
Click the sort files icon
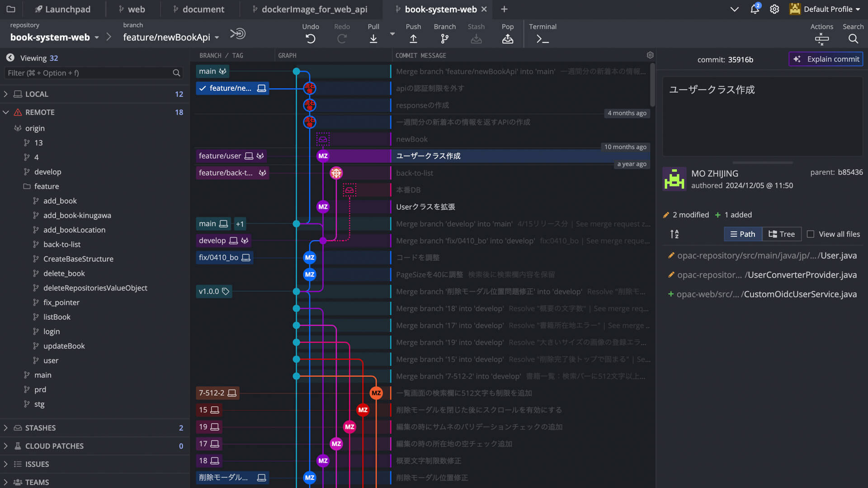click(x=675, y=234)
